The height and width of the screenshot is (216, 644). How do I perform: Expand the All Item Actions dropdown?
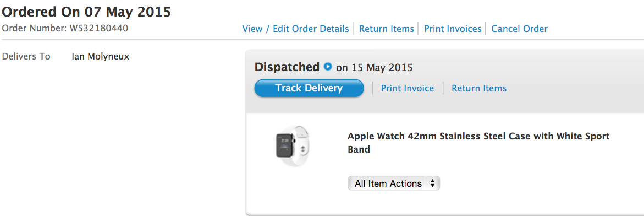pyautogui.click(x=394, y=183)
